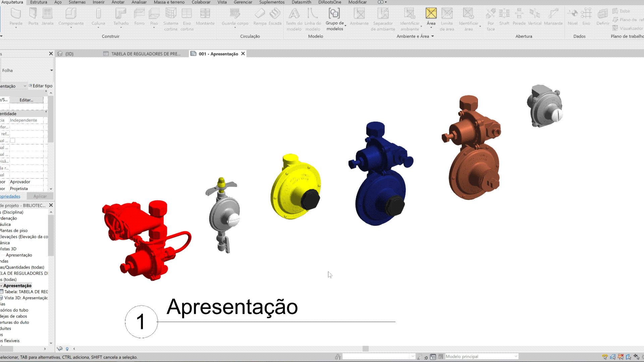Toggle select pinned elements icon
The height and width of the screenshot is (362, 644).
(621, 357)
